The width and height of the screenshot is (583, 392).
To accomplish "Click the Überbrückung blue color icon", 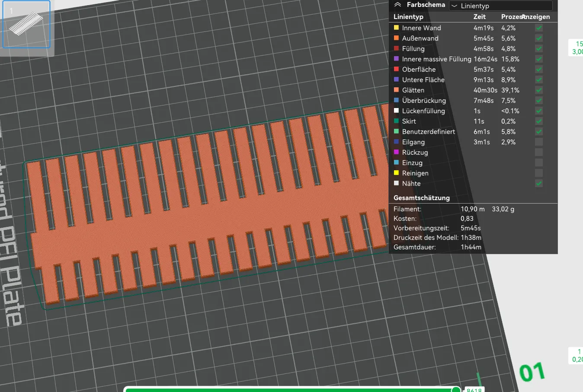I will (396, 100).
